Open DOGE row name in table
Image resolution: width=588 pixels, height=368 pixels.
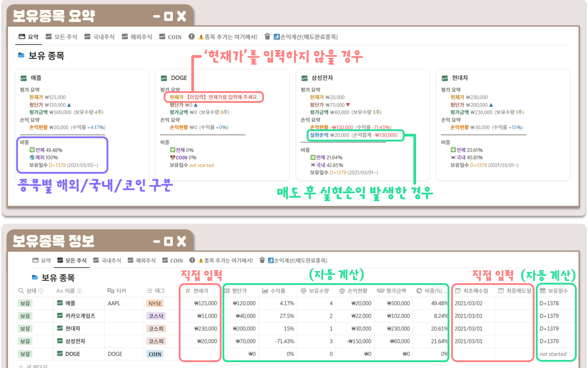coord(72,354)
